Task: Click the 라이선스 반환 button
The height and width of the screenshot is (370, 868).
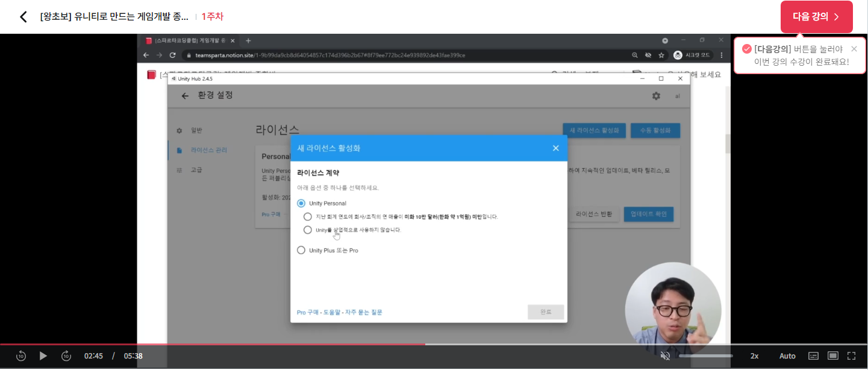Action: (x=594, y=214)
